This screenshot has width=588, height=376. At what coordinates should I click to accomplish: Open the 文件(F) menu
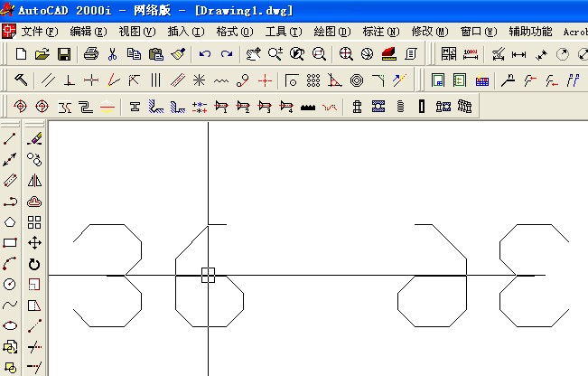click(40, 32)
